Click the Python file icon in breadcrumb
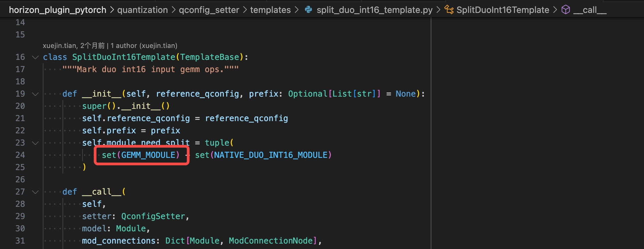The image size is (644, 249). point(308,10)
